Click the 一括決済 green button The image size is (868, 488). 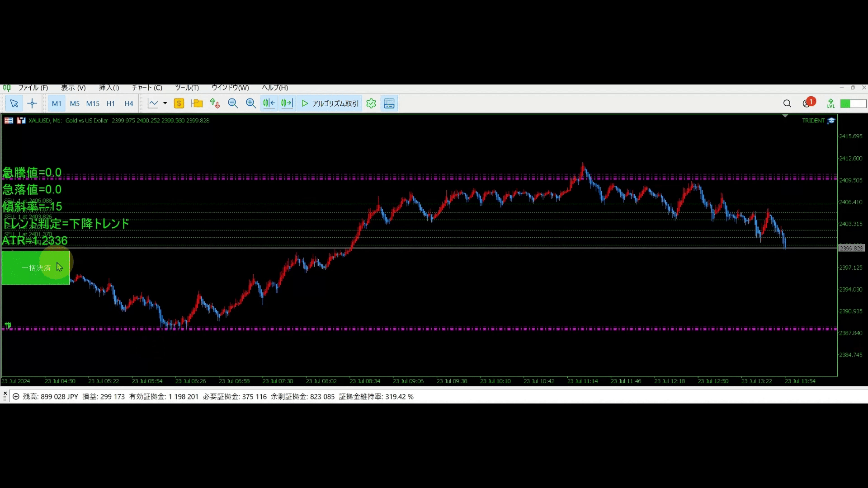pos(36,268)
